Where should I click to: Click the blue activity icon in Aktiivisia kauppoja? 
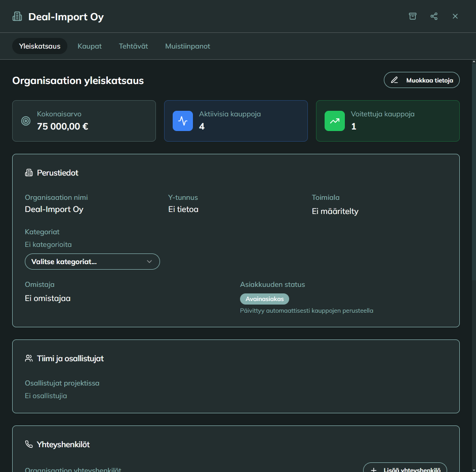tap(183, 121)
